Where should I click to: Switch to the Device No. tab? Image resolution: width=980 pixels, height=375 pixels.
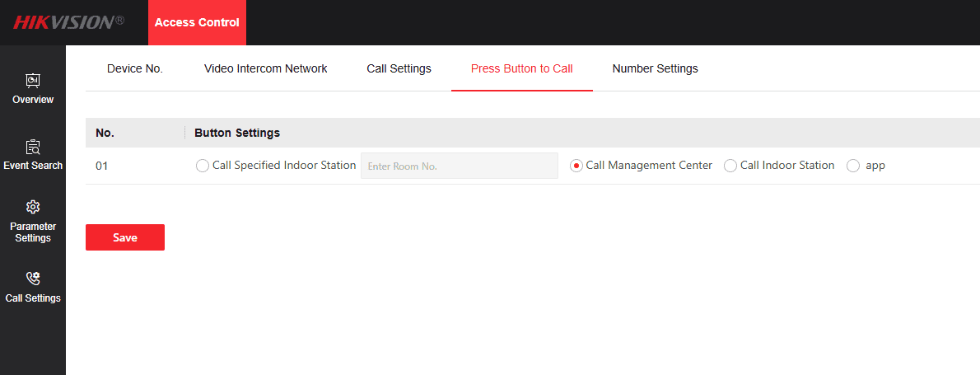pyautogui.click(x=135, y=68)
